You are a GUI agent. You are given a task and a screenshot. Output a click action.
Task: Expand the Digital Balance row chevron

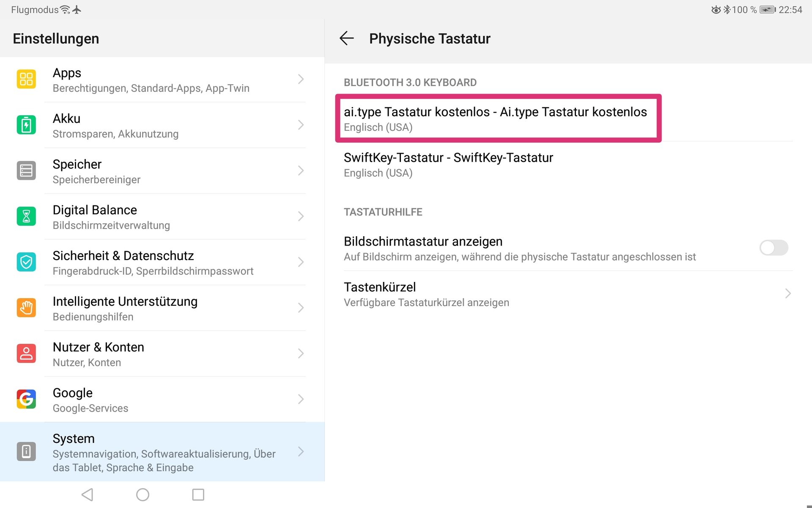pyautogui.click(x=301, y=216)
